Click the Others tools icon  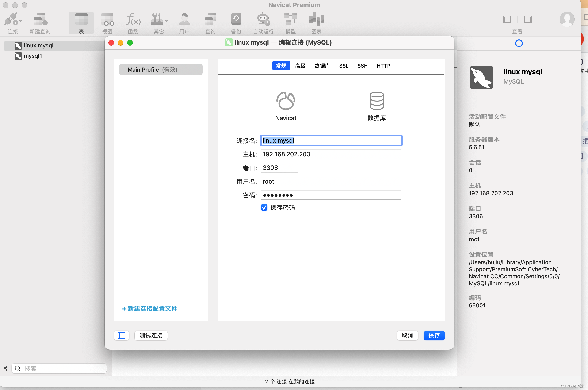pos(157,19)
